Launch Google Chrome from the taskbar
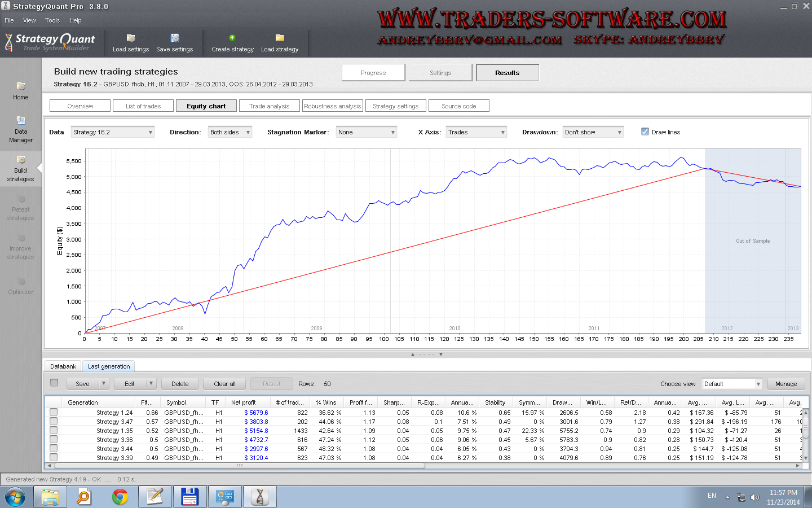Image resolution: width=812 pixels, height=508 pixels. (x=120, y=497)
